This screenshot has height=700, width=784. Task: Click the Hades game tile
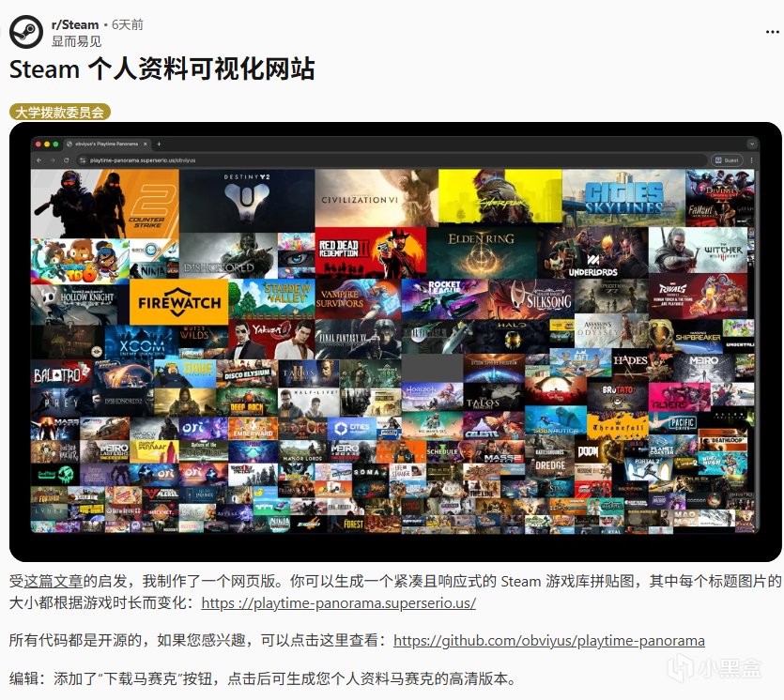point(631,366)
